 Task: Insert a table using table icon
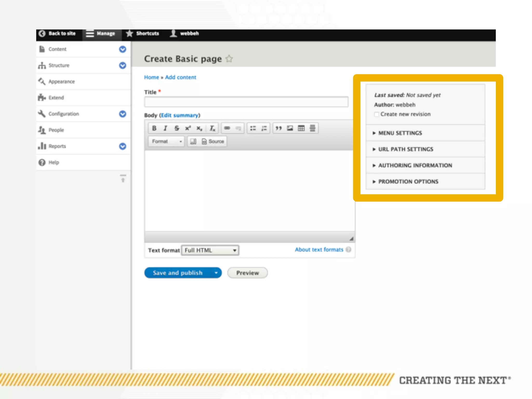tap(301, 128)
